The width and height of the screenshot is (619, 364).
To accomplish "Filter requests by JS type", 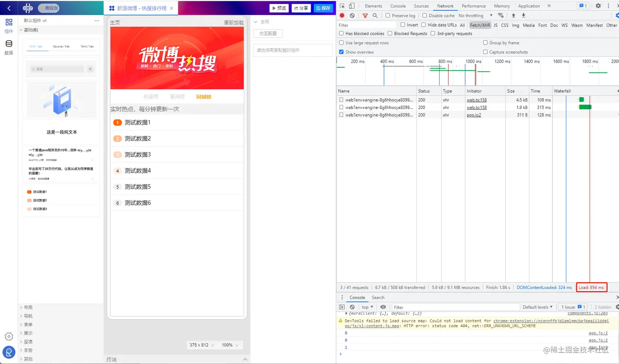I will pos(495,25).
